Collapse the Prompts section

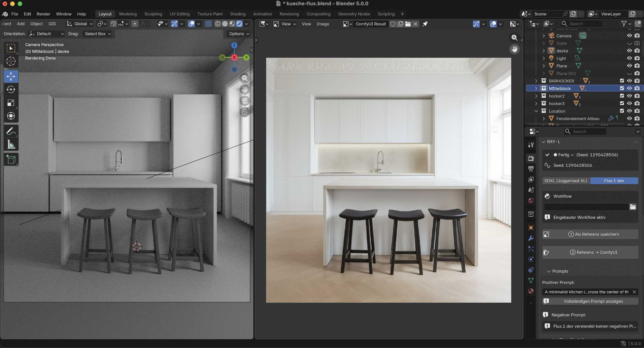point(549,271)
